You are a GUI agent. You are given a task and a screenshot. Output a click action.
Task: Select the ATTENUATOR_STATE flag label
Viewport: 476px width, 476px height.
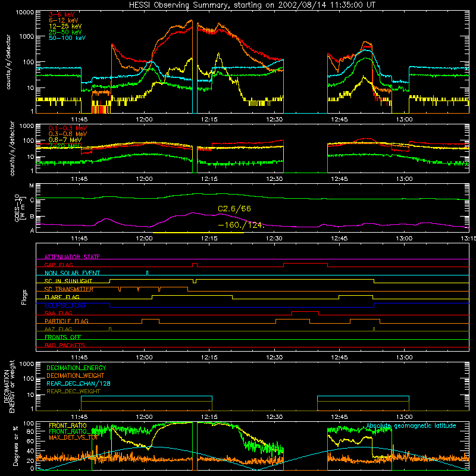coord(72,257)
